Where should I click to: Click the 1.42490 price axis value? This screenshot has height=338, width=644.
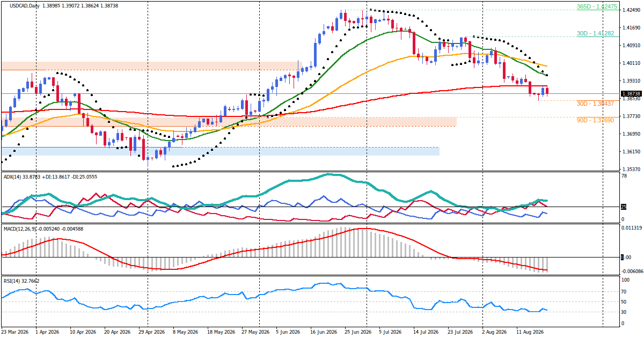(632, 10)
